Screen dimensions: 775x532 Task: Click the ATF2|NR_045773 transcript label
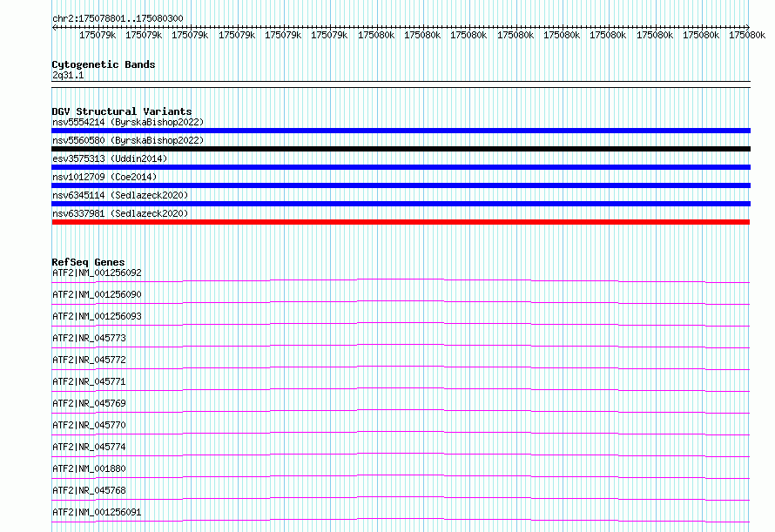coord(89,338)
